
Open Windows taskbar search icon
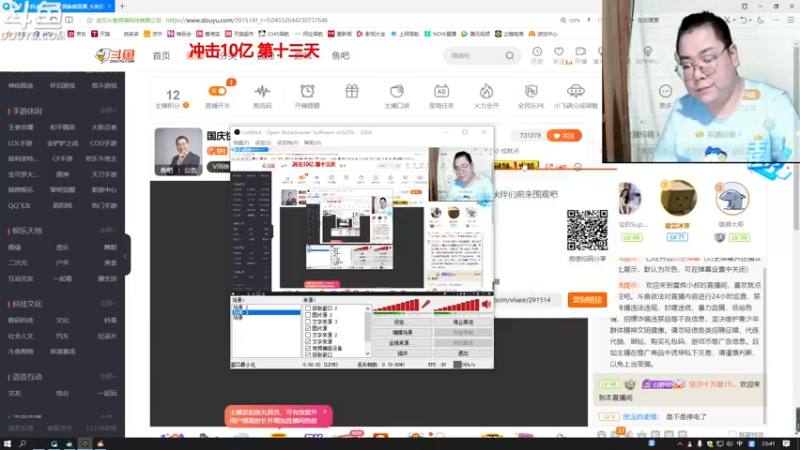[x=22, y=444]
